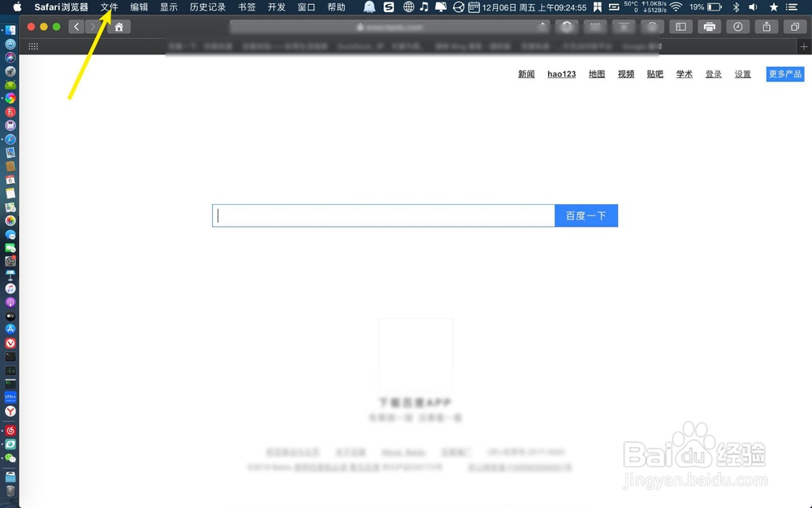Open Yandex browser Y icon in Dock
Viewport: 812px width, 508px height.
point(11,411)
